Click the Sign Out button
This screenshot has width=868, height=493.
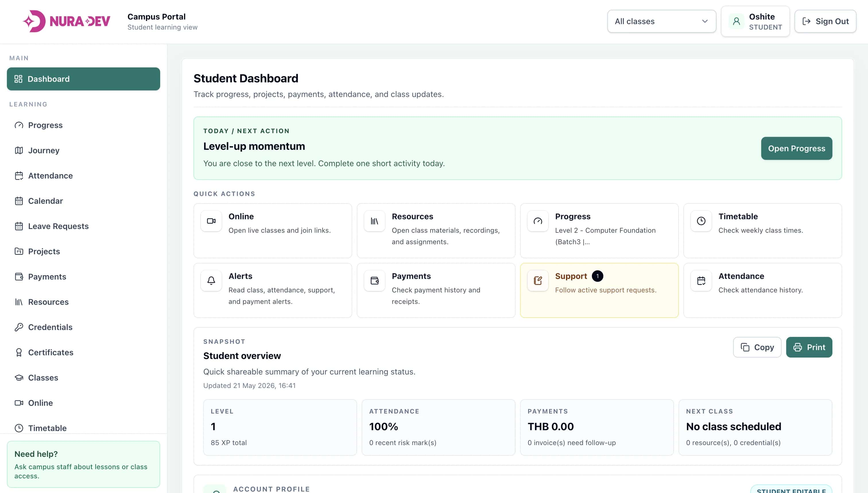coord(825,21)
